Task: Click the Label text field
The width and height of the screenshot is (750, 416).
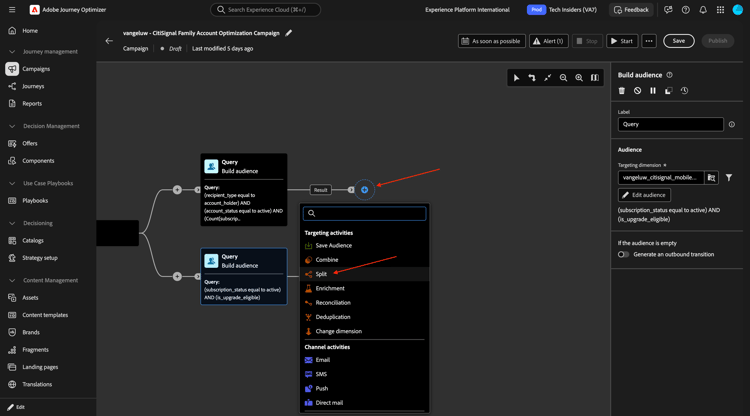Action: (x=671, y=124)
